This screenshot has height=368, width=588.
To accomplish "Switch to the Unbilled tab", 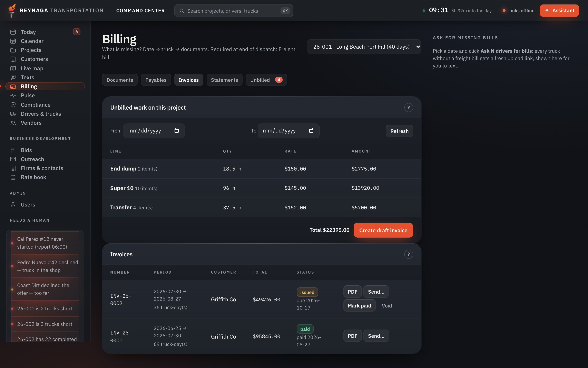I will click(266, 80).
